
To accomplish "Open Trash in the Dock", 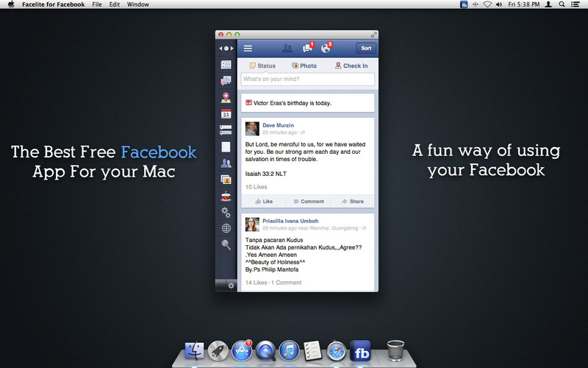I will coord(395,351).
